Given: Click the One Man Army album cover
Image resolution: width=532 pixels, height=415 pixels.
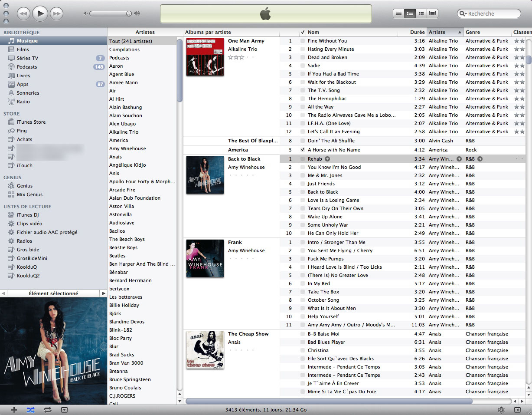Looking at the screenshot, I should coord(205,57).
